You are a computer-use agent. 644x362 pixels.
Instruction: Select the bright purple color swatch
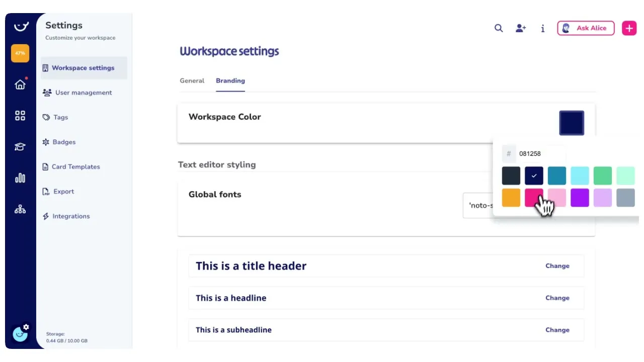[x=580, y=198]
